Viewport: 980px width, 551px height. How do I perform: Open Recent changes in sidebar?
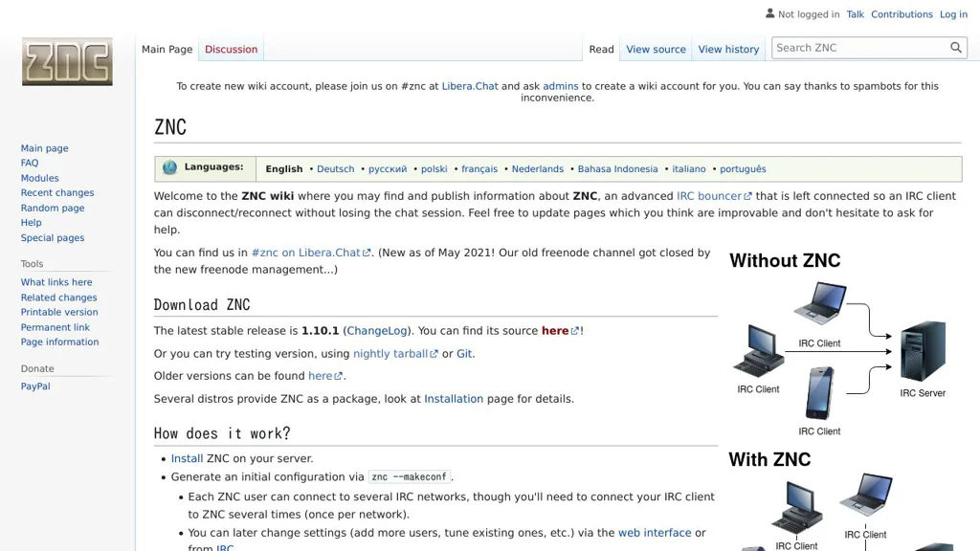[56, 193]
